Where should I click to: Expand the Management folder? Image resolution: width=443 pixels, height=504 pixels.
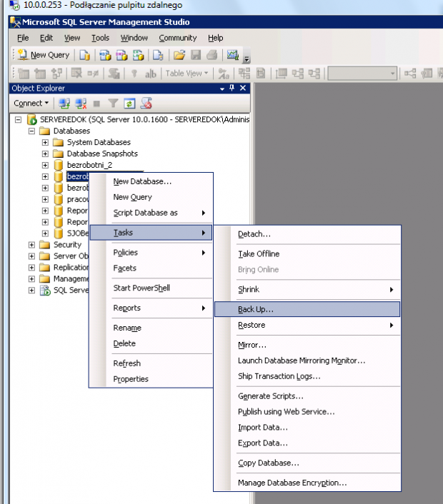31,278
